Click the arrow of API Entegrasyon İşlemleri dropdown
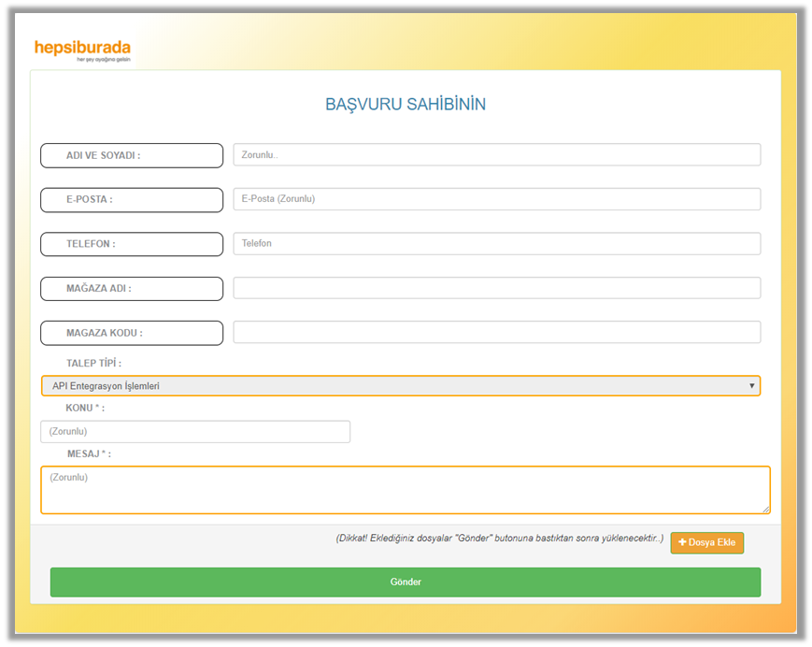Image resolution: width=812 pixels, height=647 pixels. pyautogui.click(x=752, y=386)
